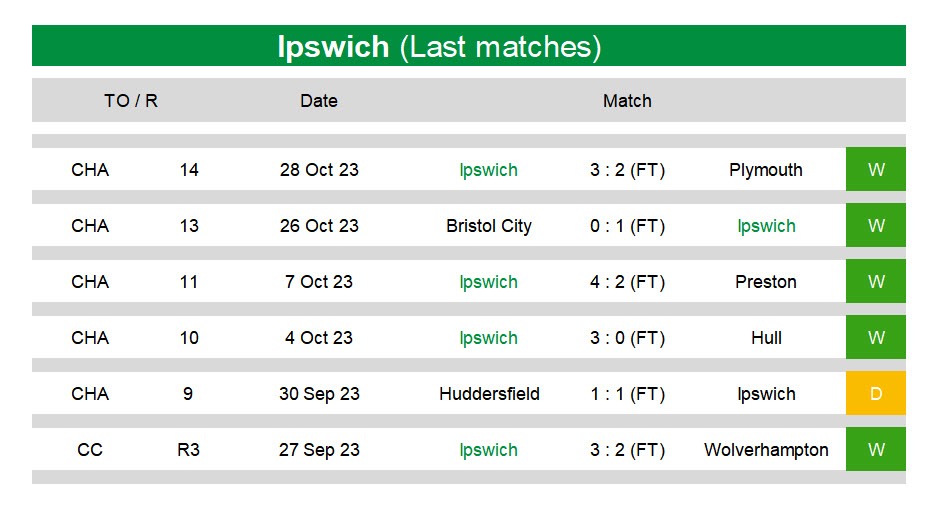Click the W badge for Bristol City match

(875, 225)
